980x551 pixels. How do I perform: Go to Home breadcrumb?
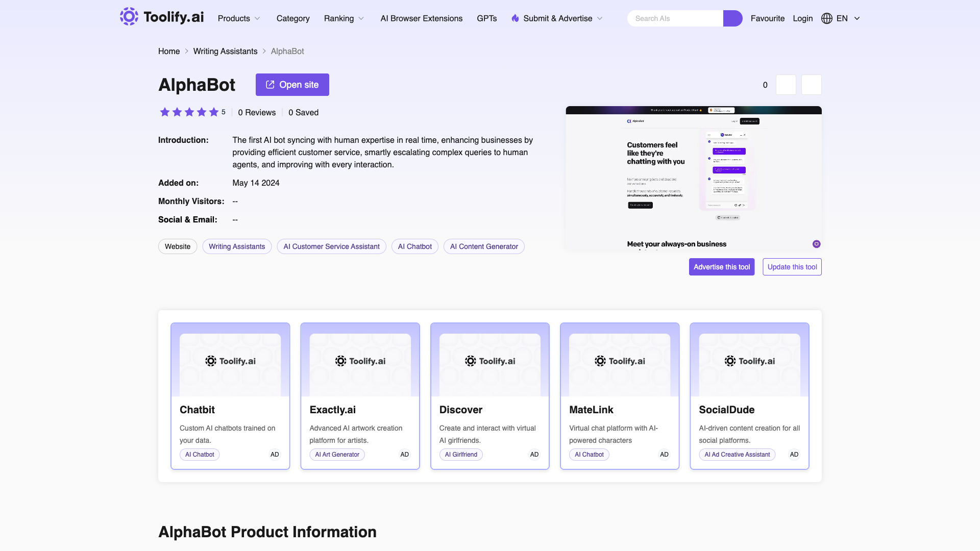tap(169, 51)
